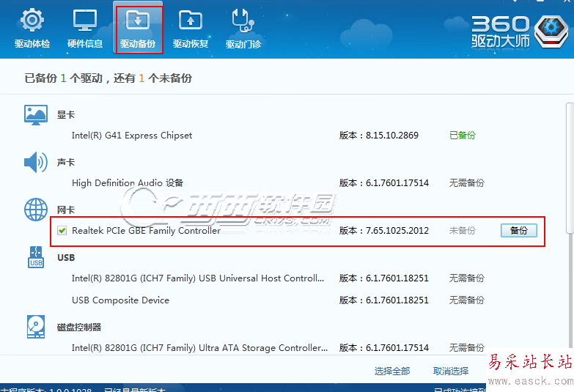This screenshot has height=392, width=574.
Task: Click the 显卡 category heading
Action: (66, 115)
